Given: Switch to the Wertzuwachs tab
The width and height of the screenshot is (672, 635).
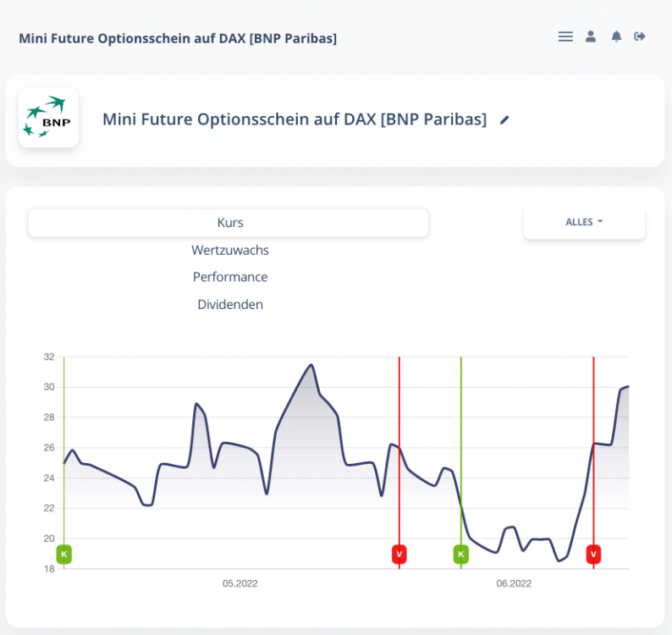Looking at the screenshot, I should [229, 250].
